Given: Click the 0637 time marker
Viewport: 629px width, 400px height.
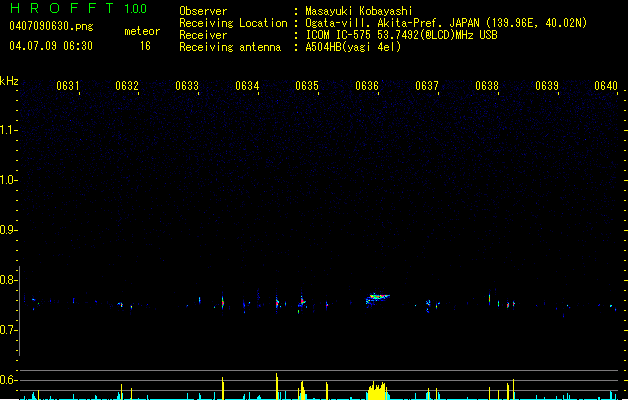Looking at the screenshot, I should [x=427, y=86].
